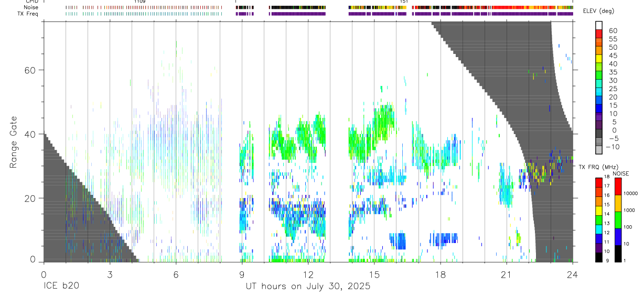Click hour tick label '15' on time axis
This screenshot has height=297, width=644.
pos(374,274)
